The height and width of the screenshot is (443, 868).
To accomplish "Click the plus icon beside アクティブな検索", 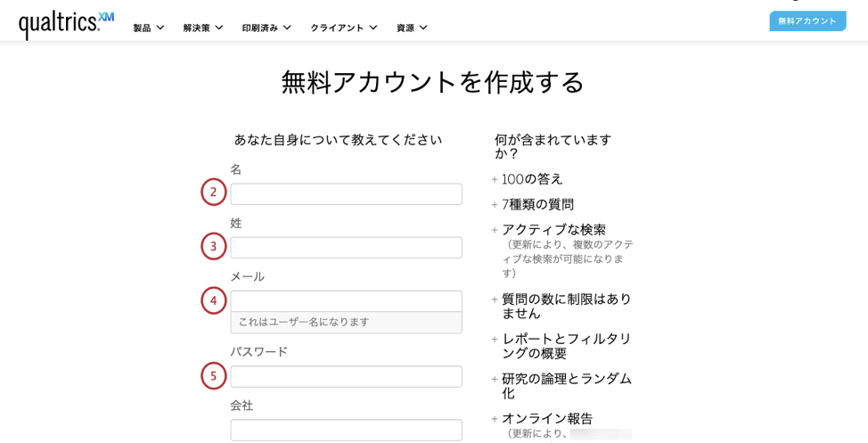I will click(x=495, y=230).
